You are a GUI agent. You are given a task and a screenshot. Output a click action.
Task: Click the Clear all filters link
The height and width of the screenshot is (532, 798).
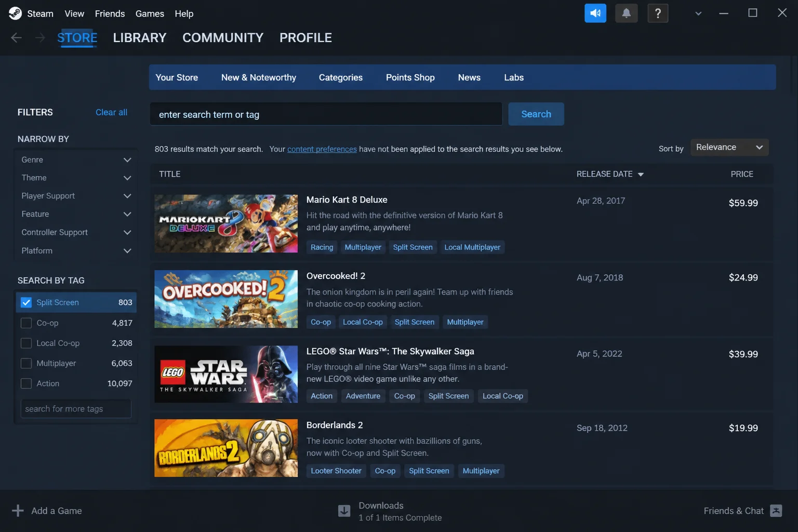[x=111, y=112]
